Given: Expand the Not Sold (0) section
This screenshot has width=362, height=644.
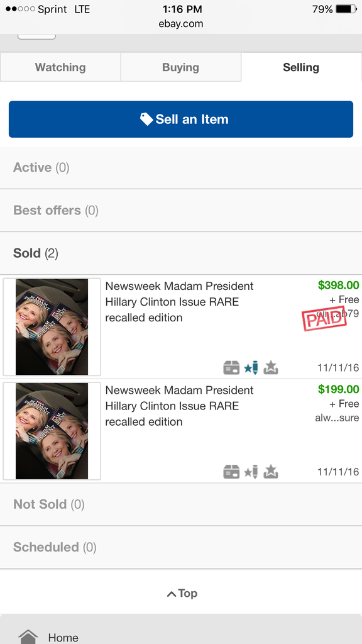Looking at the screenshot, I should point(181,504).
